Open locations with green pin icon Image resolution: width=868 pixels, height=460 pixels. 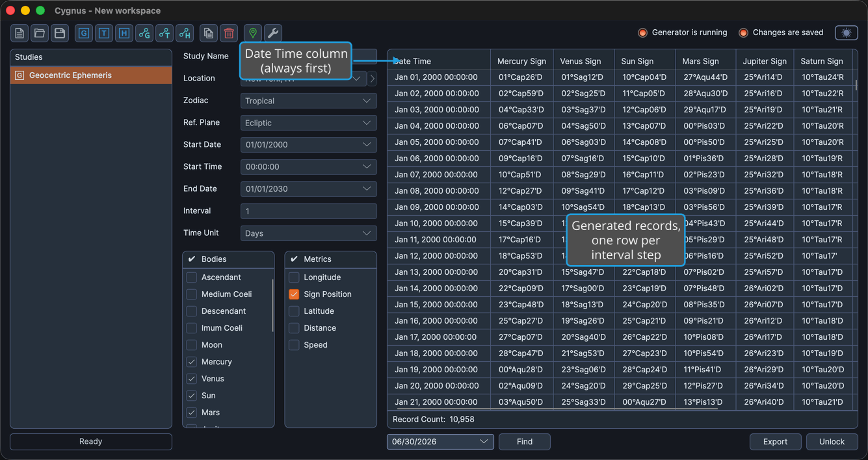pos(253,33)
